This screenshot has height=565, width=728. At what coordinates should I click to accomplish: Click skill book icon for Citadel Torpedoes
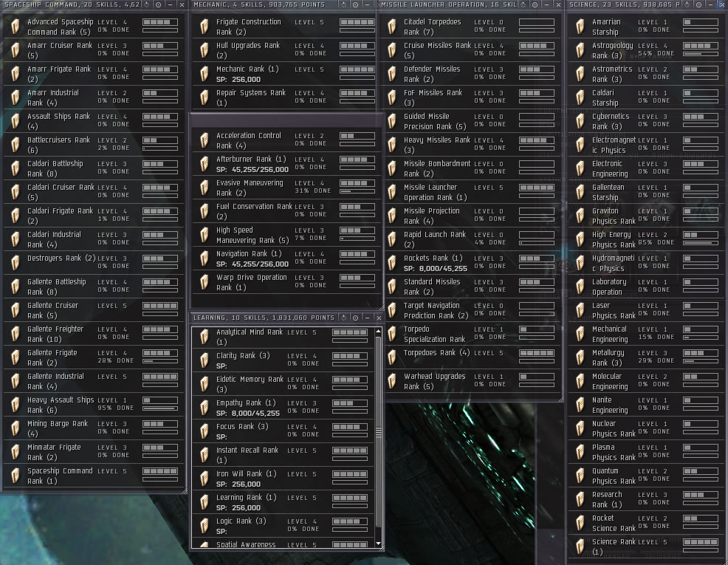point(392,27)
